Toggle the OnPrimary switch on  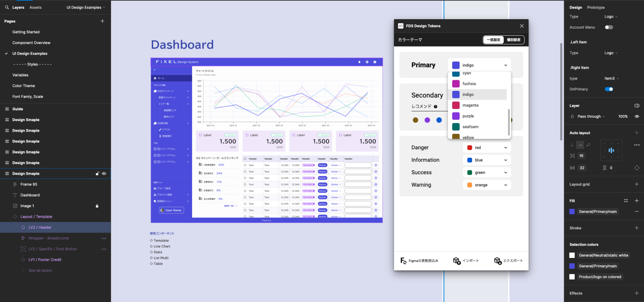(609, 89)
